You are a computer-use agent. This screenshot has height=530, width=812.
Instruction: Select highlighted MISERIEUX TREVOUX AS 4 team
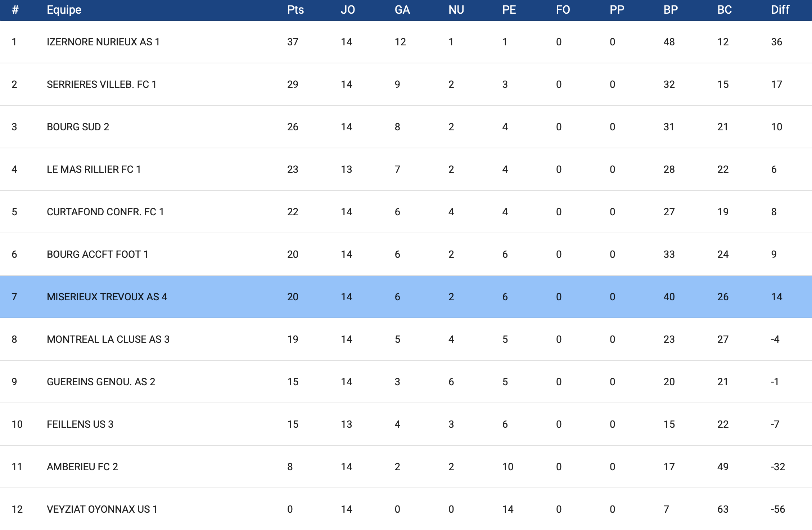click(x=107, y=297)
